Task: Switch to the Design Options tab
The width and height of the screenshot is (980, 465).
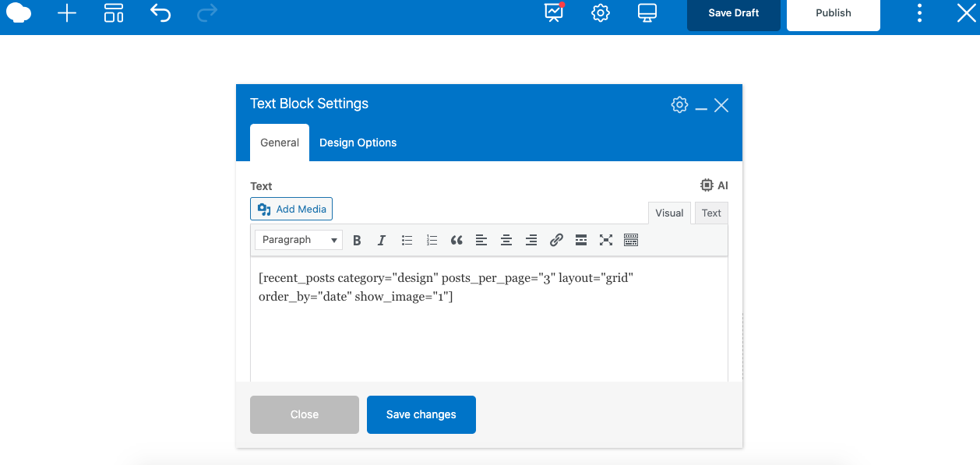Action: (x=358, y=143)
